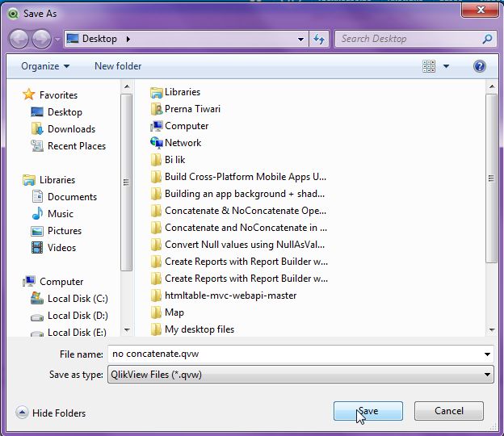504x436 pixels.
Task: Click the file list scrollbar down arrow
Action: pyautogui.click(x=491, y=330)
